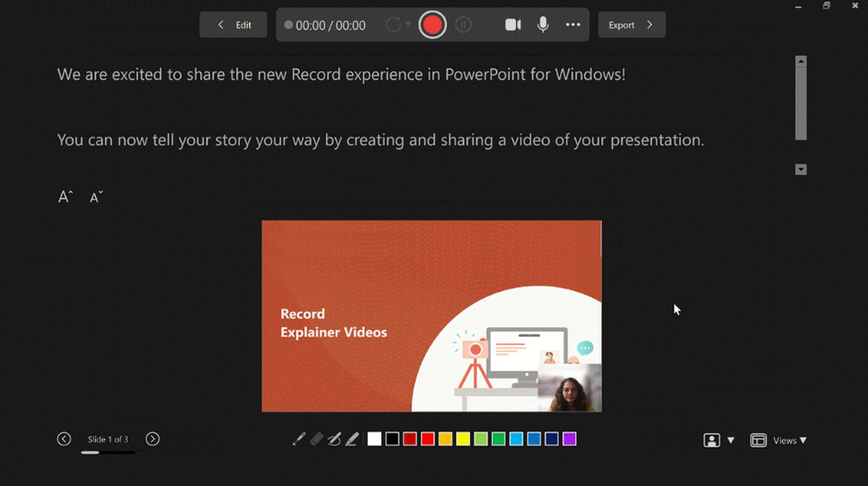Pick the green ink color
Screen dimensions: 868x486
pyautogui.click(x=498, y=439)
